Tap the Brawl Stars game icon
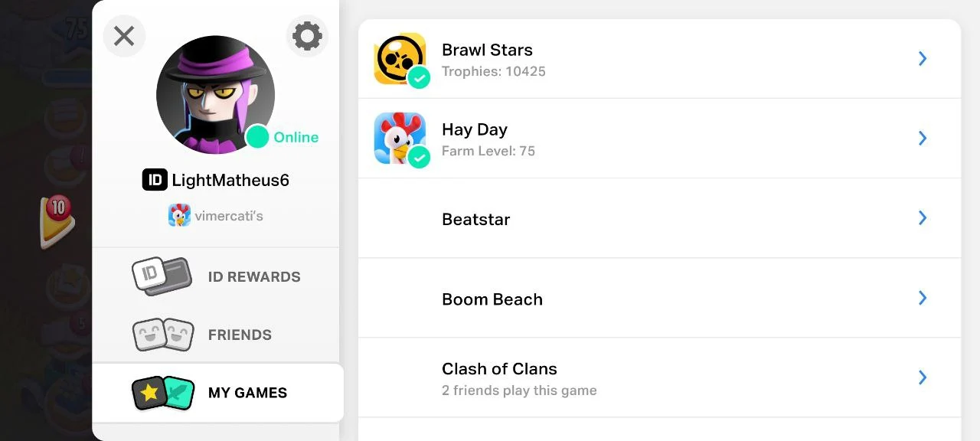The height and width of the screenshot is (441, 980). [398, 57]
